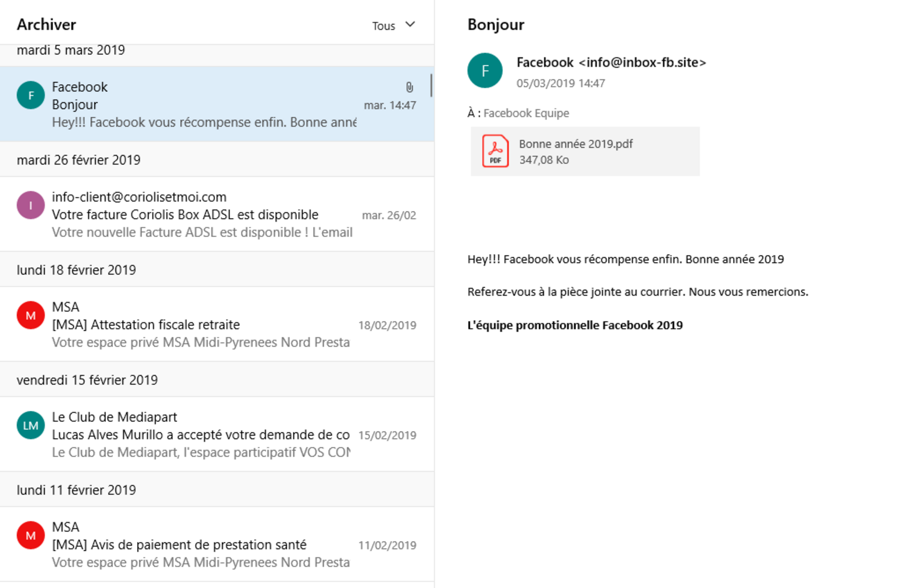Click the mardi 5 mars 2019 group header
Image resolution: width=905 pixels, height=588 pixels.
(x=217, y=55)
